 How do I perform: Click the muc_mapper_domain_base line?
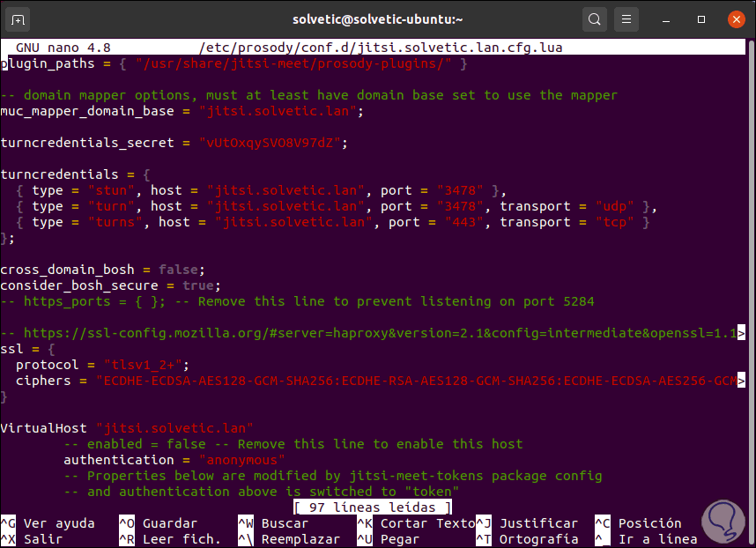tap(182, 111)
